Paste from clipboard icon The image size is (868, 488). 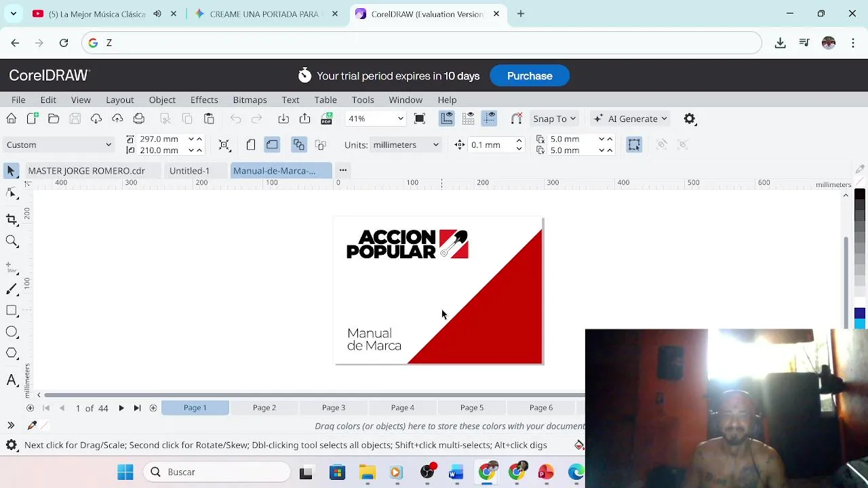209,119
